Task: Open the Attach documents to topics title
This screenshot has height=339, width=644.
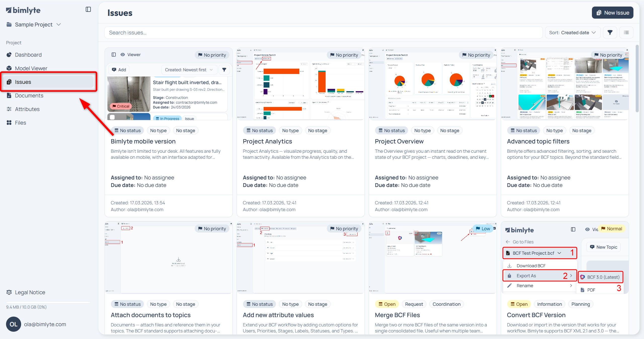Action: [x=151, y=315]
